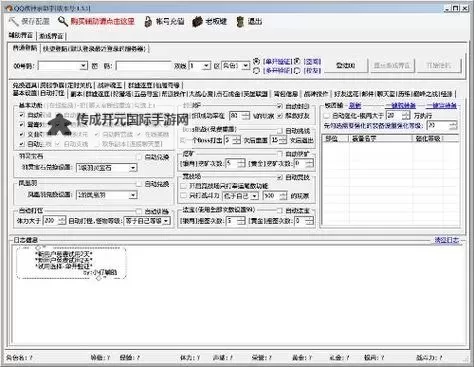Enable 自动兑换 in the 凤凰羽 group
Screen dimensions: 474x367
pos(139,184)
